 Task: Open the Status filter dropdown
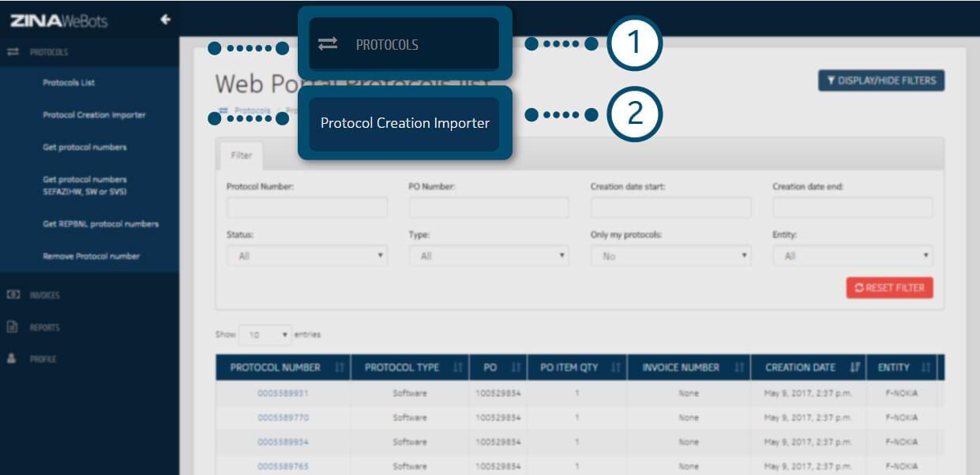[306, 256]
